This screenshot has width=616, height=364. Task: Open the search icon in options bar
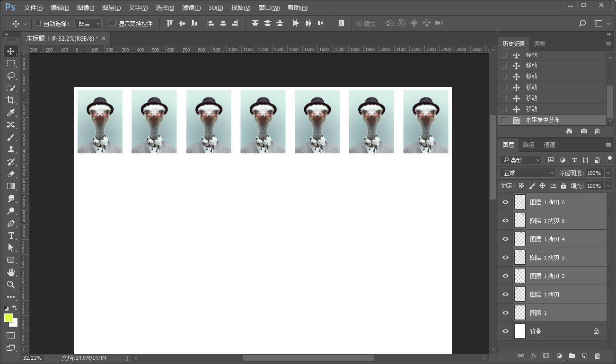click(x=582, y=23)
